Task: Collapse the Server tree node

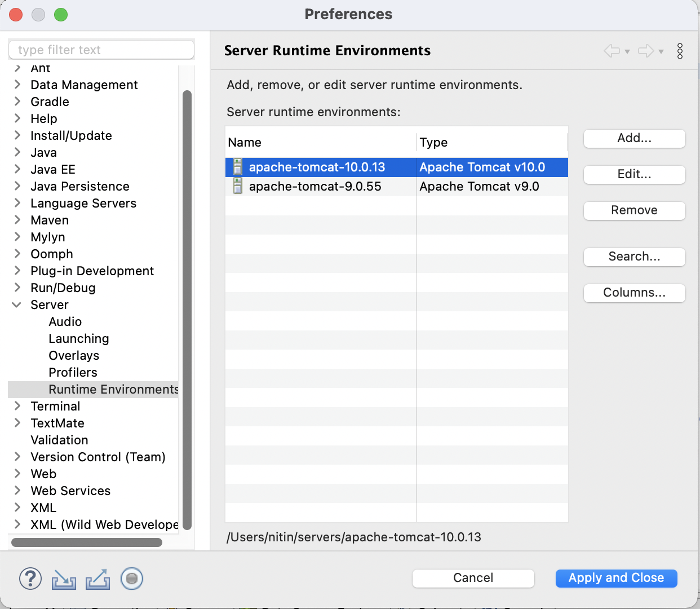Action: pyautogui.click(x=17, y=304)
